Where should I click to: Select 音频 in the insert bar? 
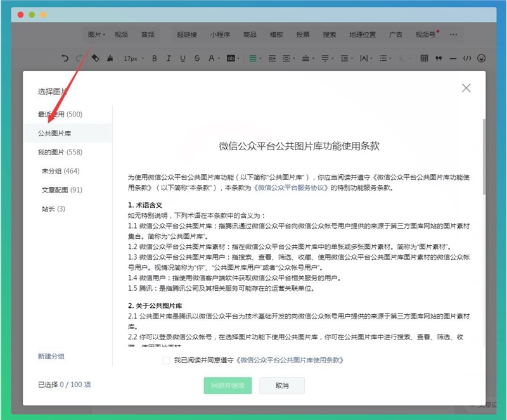[x=148, y=35]
